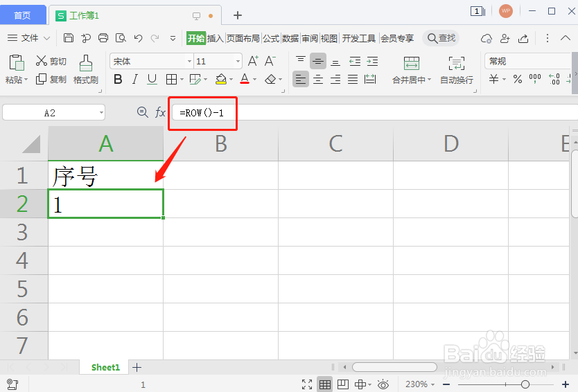Switch to the 开发工具 tab
The image size is (578, 392).
359,38
